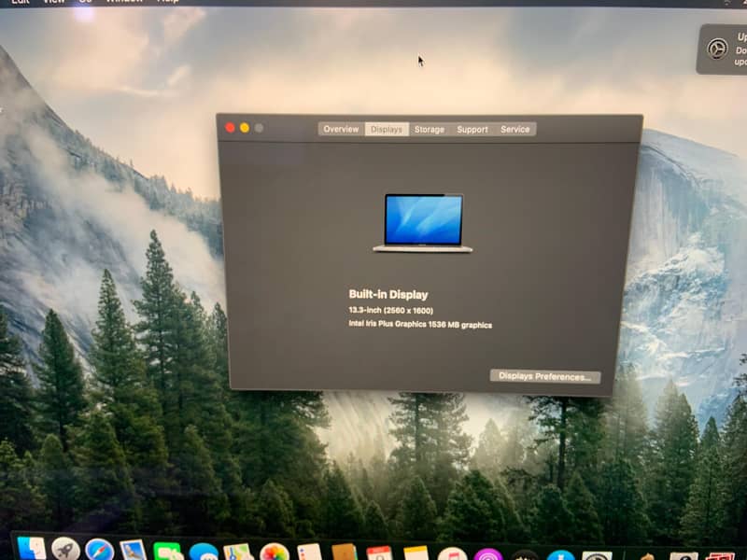This screenshot has width=747, height=560.
Task: Open the Mail app in the Dock
Action: pos(132,551)
